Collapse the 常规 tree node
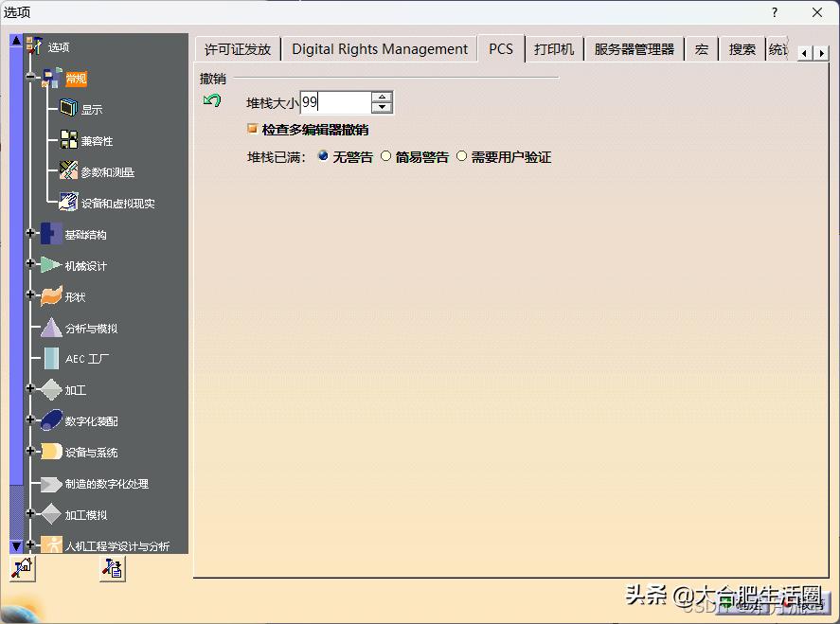Image resolution: width=840 pixels, height=624 pixels. 30,76
